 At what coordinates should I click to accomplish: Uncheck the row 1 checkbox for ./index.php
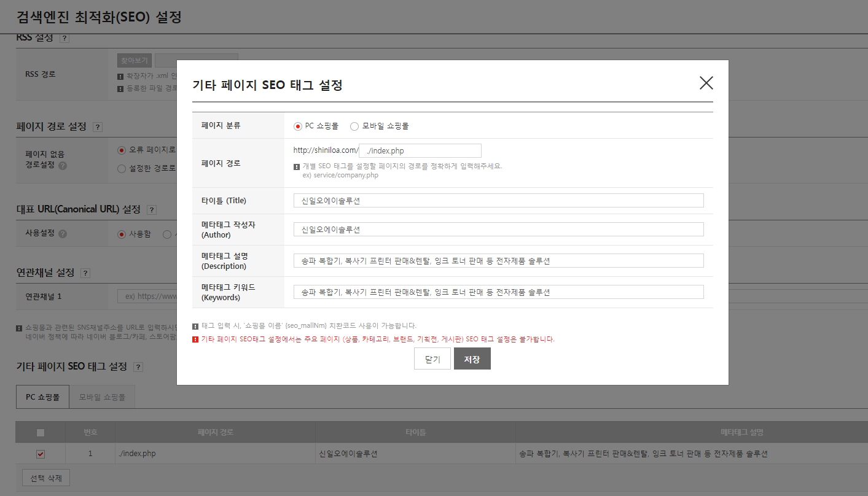click(x=41, y=454)
